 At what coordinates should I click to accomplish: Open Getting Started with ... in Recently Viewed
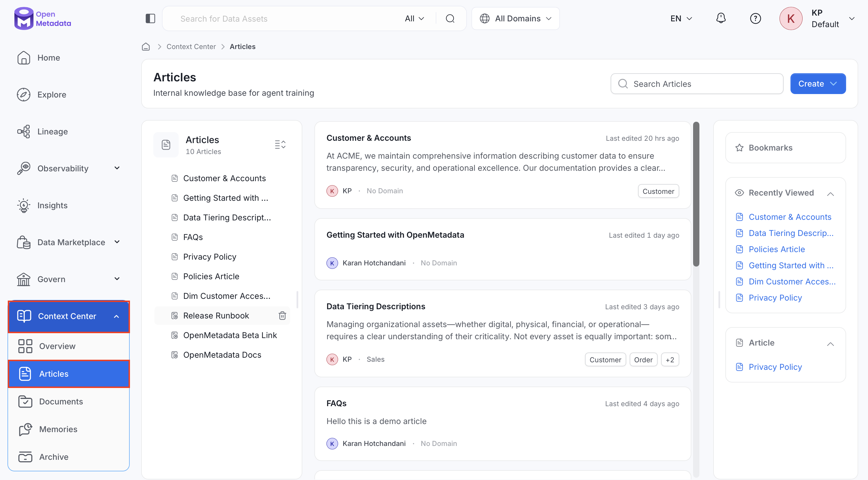[x=791, y=265]
